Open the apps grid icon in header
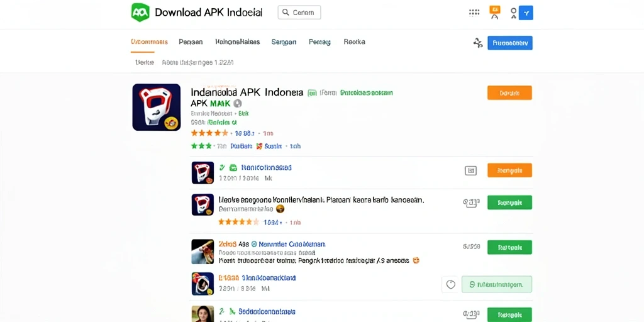This screenshot has width=644, height=322. (474, 13)
